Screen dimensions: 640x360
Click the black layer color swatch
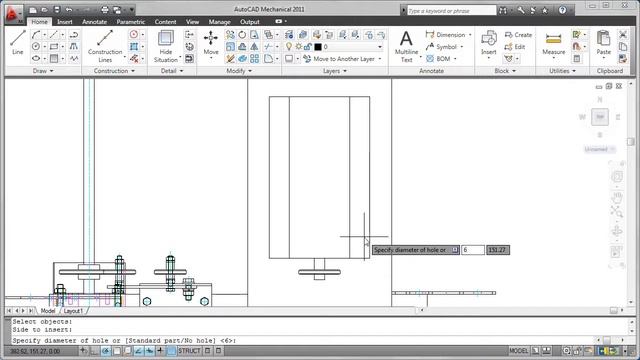318,47
